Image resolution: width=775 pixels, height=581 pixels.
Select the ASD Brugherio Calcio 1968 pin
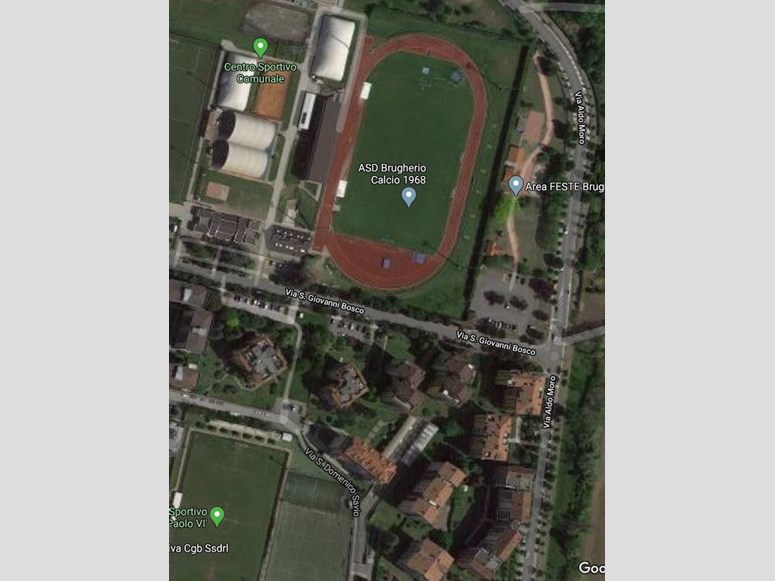(x=408, y=196)
